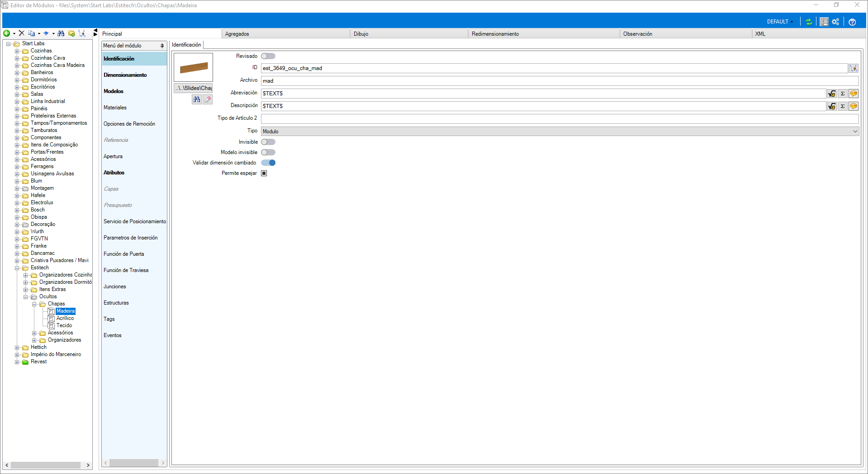Click the Archivo input field
The image size is (868, 474).
[560, 81]
